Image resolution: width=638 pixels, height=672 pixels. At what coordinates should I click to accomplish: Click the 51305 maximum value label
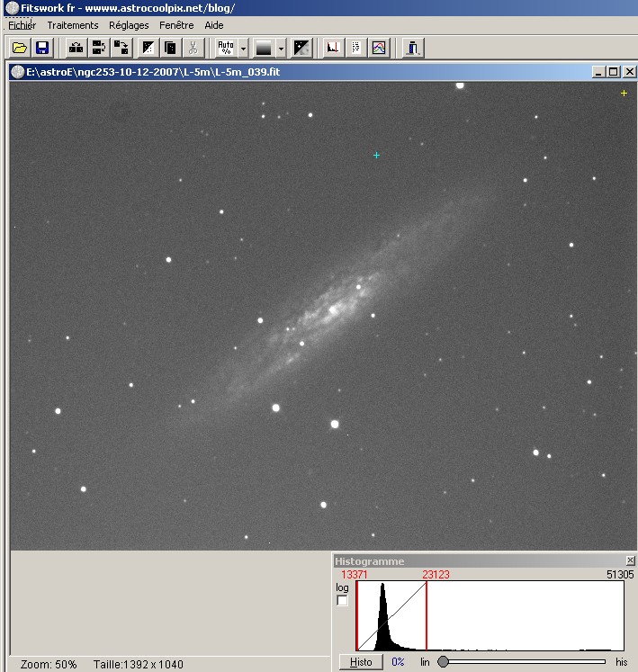[620, 575]
